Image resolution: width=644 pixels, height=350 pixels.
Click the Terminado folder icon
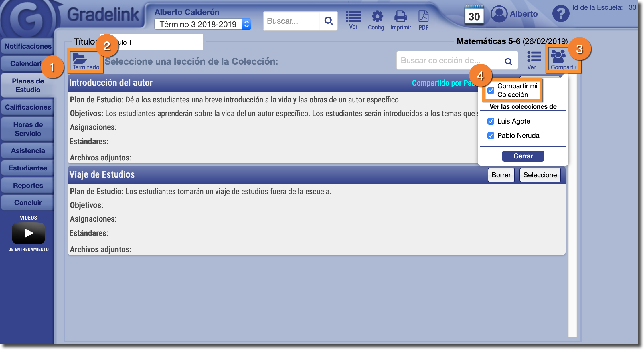click(80, 59)
